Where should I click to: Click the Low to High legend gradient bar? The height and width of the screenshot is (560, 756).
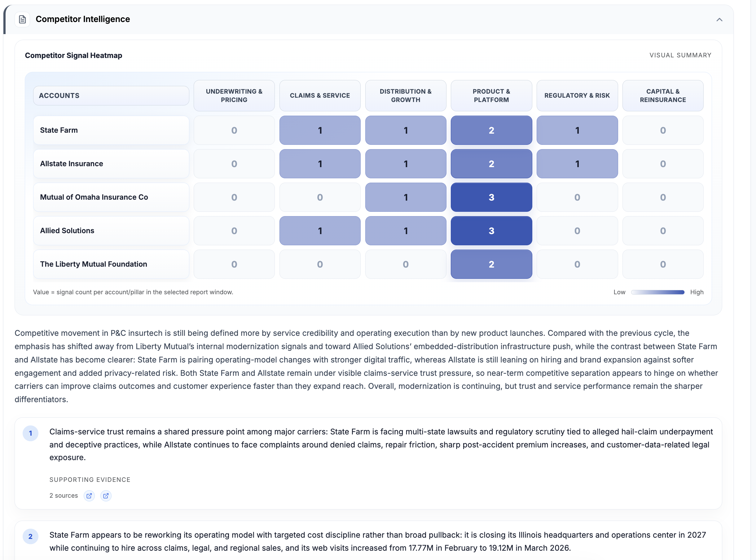657,292
